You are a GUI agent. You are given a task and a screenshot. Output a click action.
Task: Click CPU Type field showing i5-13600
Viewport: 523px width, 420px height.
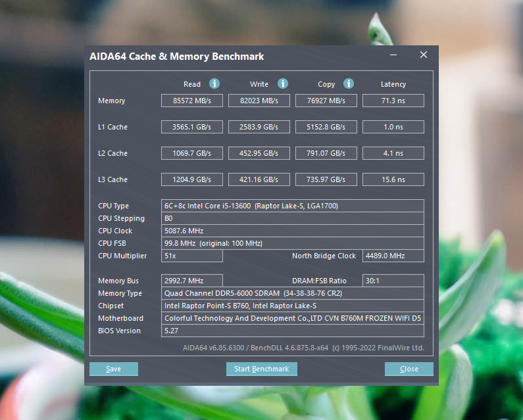click(293, 206)
